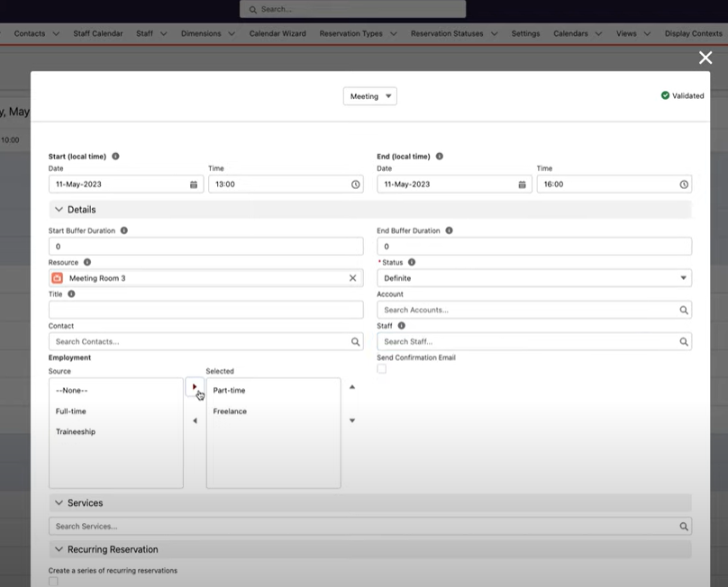Go to the Settings tab
The image size is (728, 587).
[525, 33]
